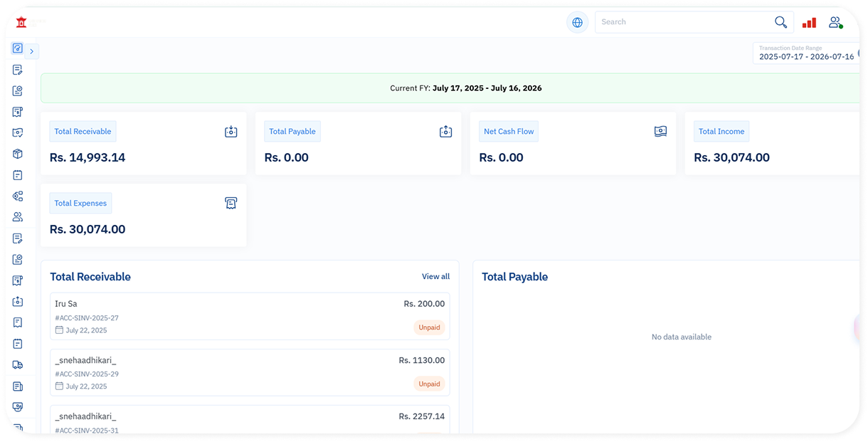Open the Iru Sa receivable entry
This screenshot has height=442, width=868.
250,317
